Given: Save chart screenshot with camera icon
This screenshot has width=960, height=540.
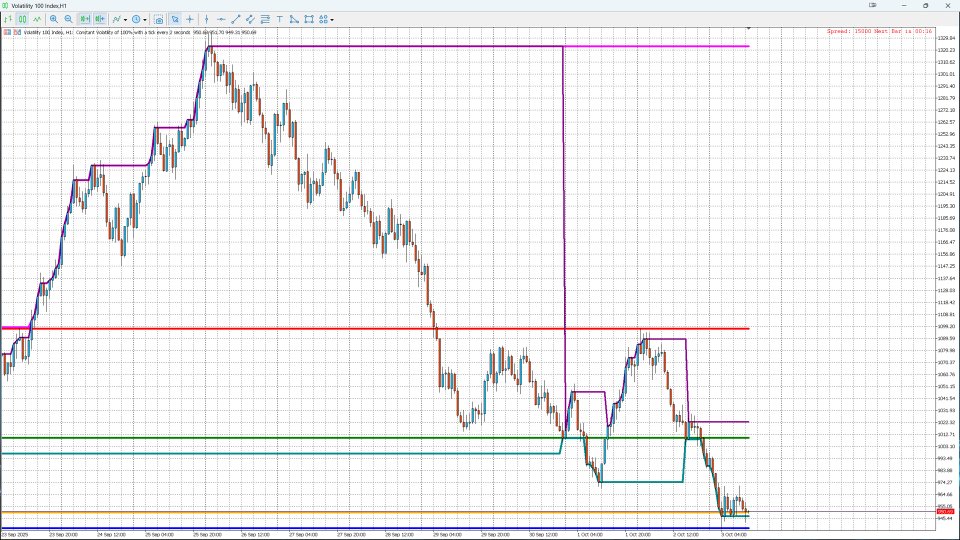Looking at the screenshot, I should [159, 20].
